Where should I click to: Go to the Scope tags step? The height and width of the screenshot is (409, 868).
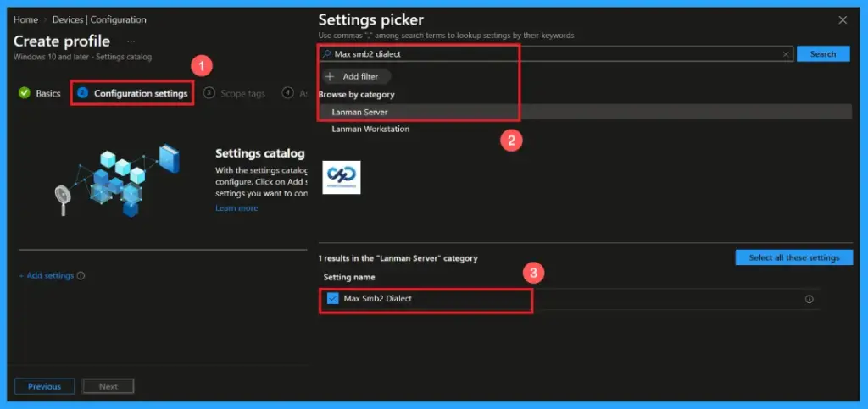234,93
